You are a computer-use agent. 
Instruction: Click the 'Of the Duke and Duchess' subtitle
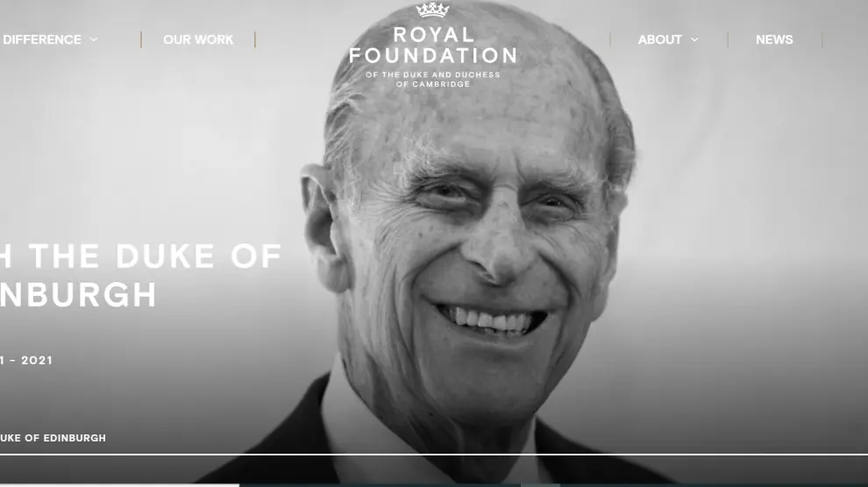click(432, 74)
